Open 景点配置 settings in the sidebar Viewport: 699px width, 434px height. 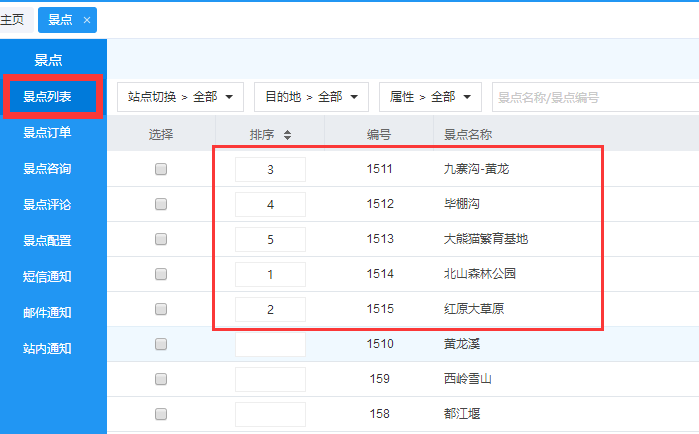pyautogui.click(x=47, y=240)
